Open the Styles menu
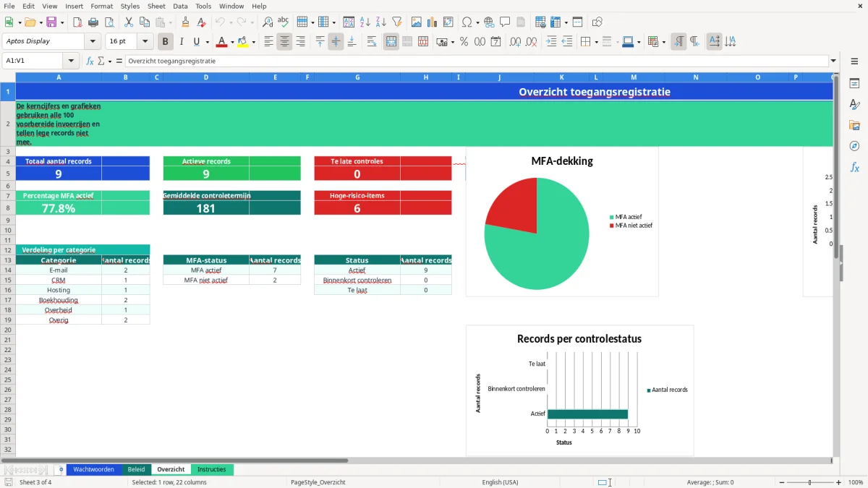 pos(130,6)
